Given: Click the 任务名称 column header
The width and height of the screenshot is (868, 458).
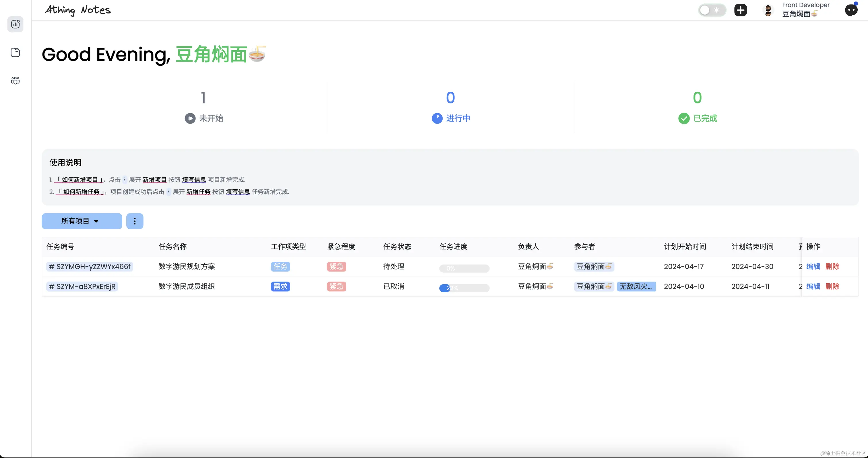Looking at the screenshot, I should (x=173, y=247).
